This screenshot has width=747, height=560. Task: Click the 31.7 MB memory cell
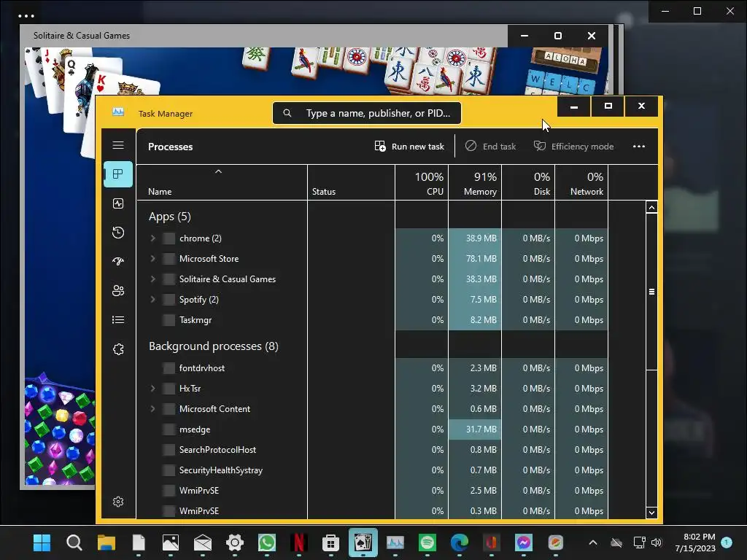pyautogui.click(x=475, y=429)
